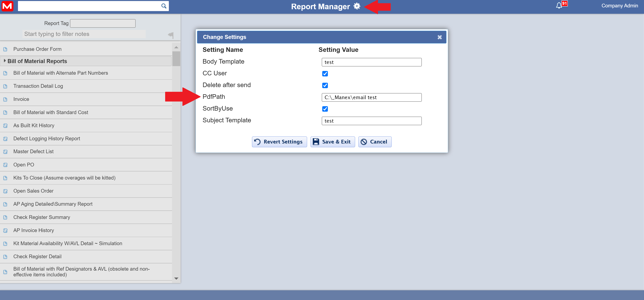Close the Change Settings dialog
The image size is (644, 300).
[x=440, y=37]
